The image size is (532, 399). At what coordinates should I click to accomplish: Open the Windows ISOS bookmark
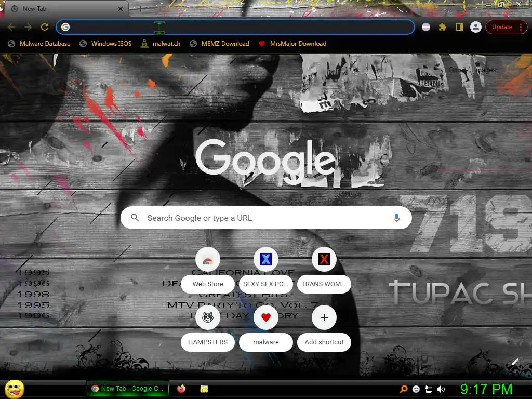pos(105,44)
